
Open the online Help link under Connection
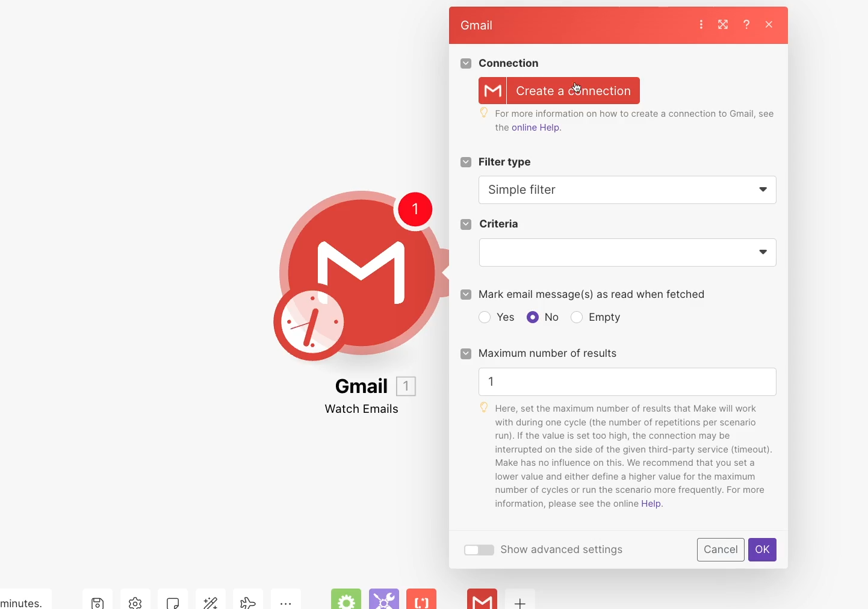pyautogui.click(x=535, y=128)
